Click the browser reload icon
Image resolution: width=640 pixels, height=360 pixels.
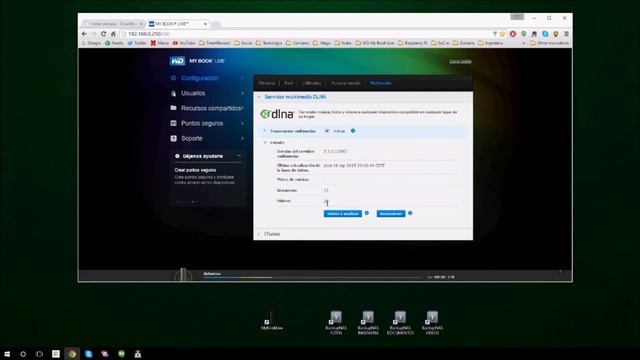[104, 34]
